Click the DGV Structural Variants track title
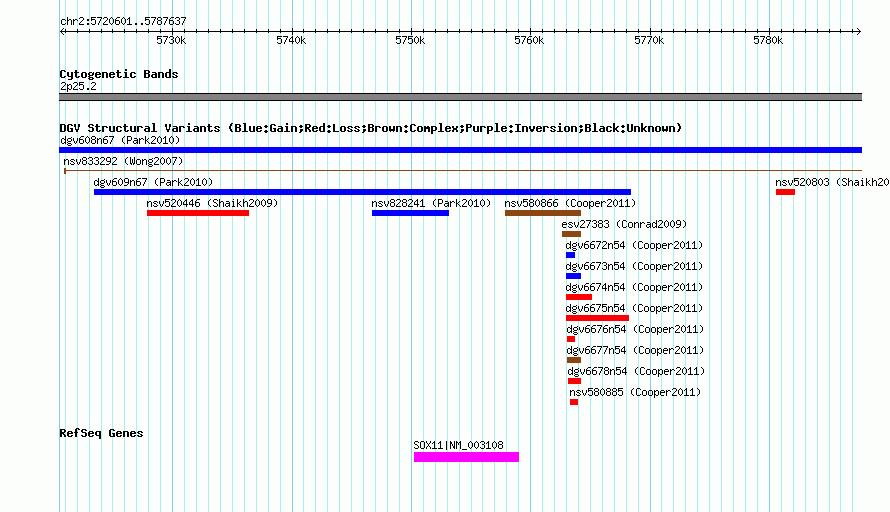The image size is (890, 512). pos(371,128)
